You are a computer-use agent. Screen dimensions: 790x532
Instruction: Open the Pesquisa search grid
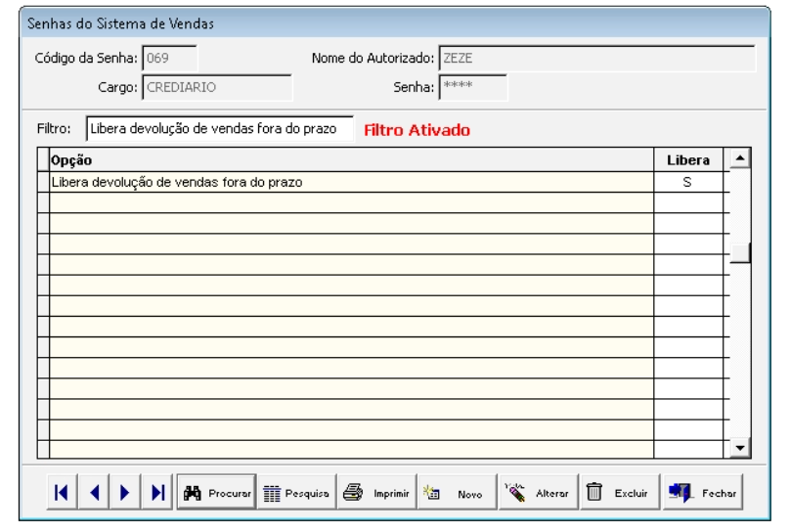coord(298,494)
